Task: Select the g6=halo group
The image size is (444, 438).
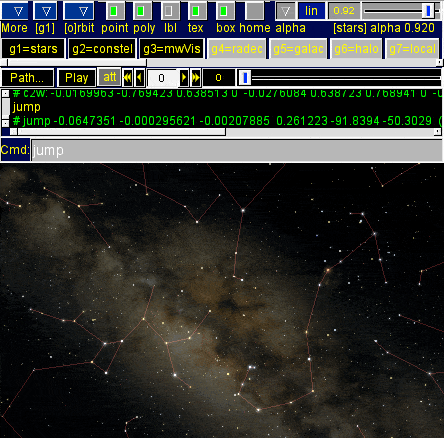Action: [356, 49]
